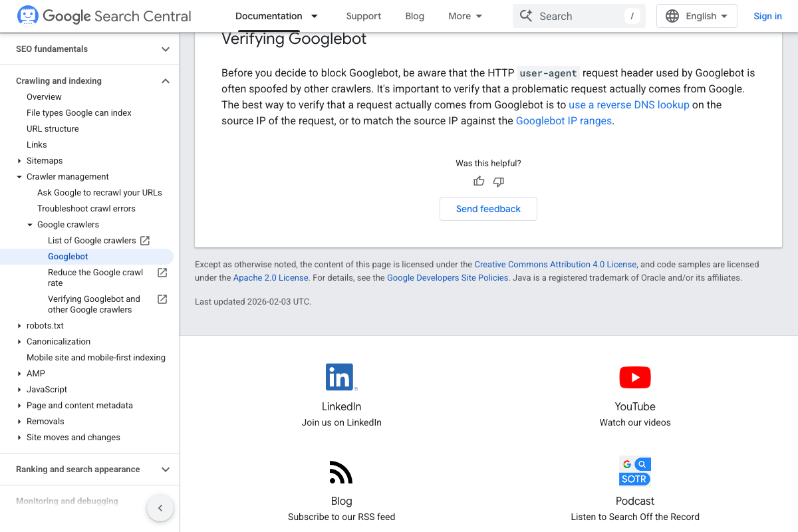Click in the Search input field

(579, 16)
